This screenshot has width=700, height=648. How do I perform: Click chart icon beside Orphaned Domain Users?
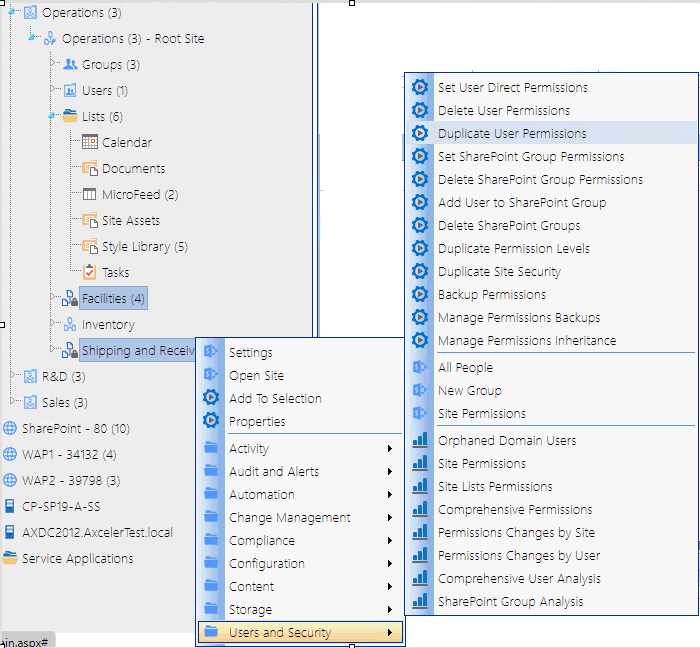pyautogui.click(x=420, y=440)
